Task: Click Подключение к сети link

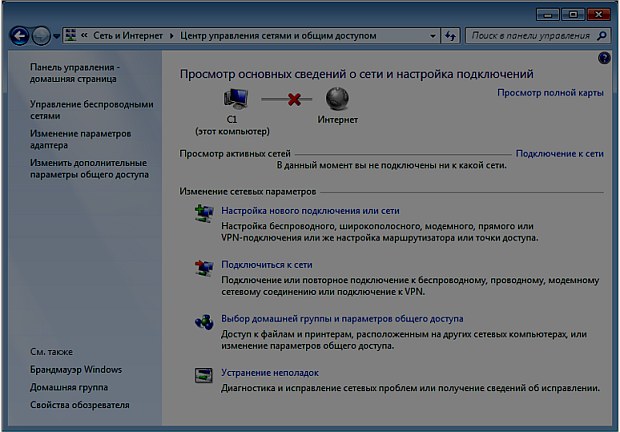Action: tap(559, 154)
